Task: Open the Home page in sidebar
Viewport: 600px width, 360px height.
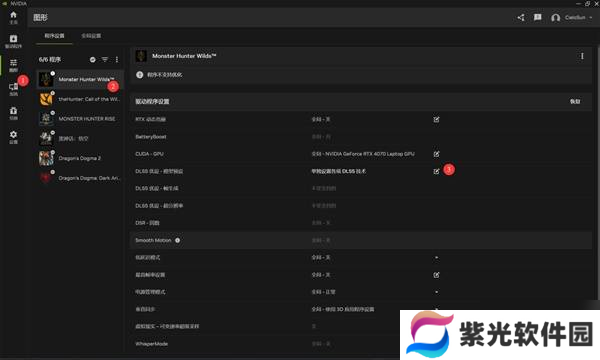Action: (13, 17)
